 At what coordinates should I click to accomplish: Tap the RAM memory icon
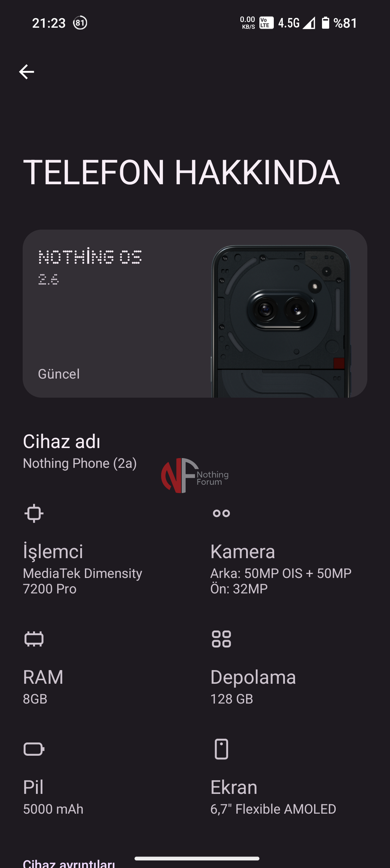34,639
